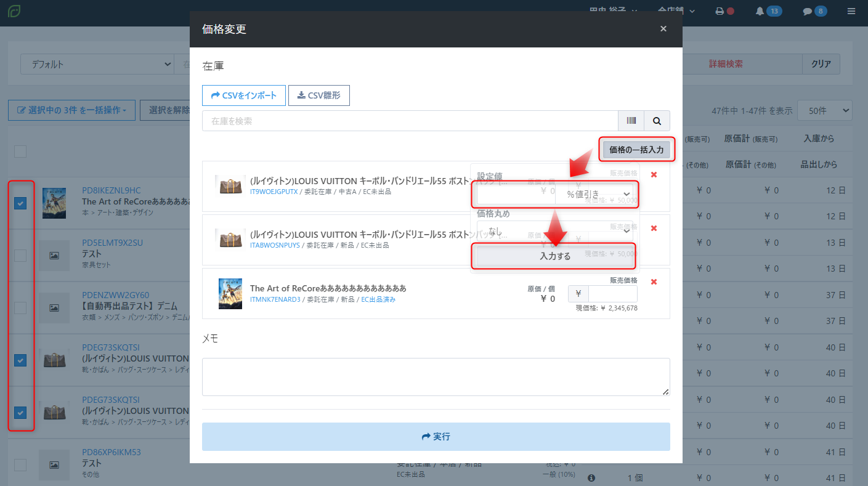Open item link ITMNK7ENARD3
The height and width of the screenshot is (486, 868).
(275, 299)
